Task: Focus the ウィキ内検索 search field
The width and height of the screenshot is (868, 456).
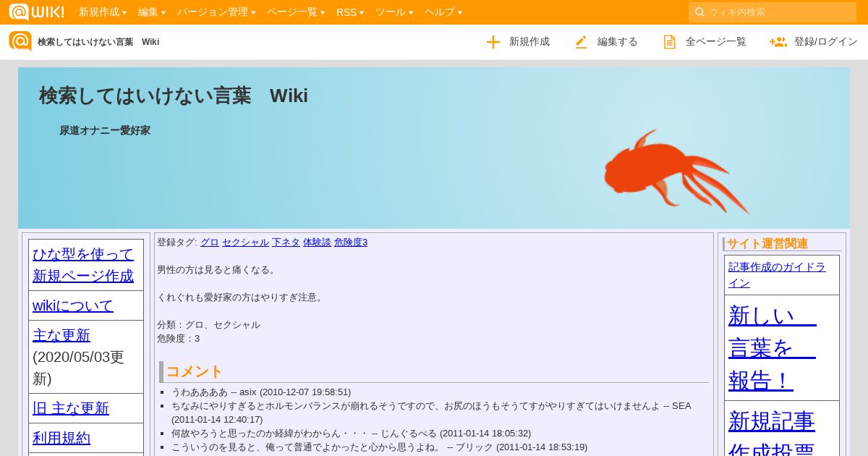Action: [x=773, y=12]
